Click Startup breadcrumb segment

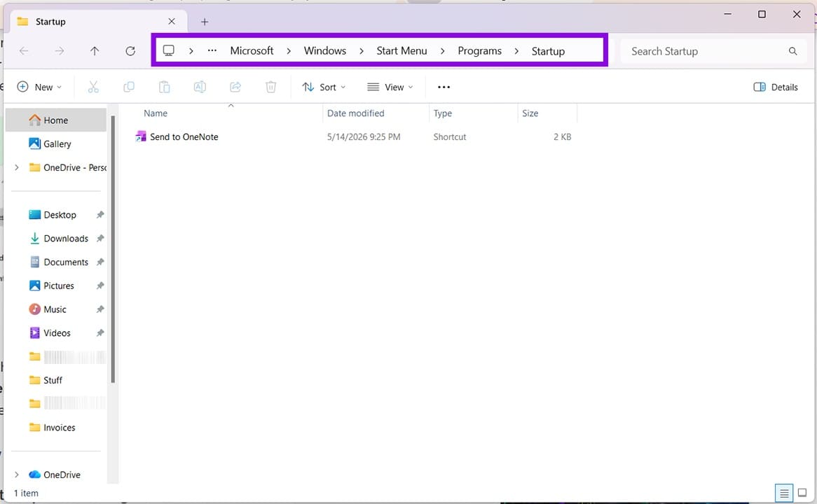pyautogui.click(x=548, y=51)
